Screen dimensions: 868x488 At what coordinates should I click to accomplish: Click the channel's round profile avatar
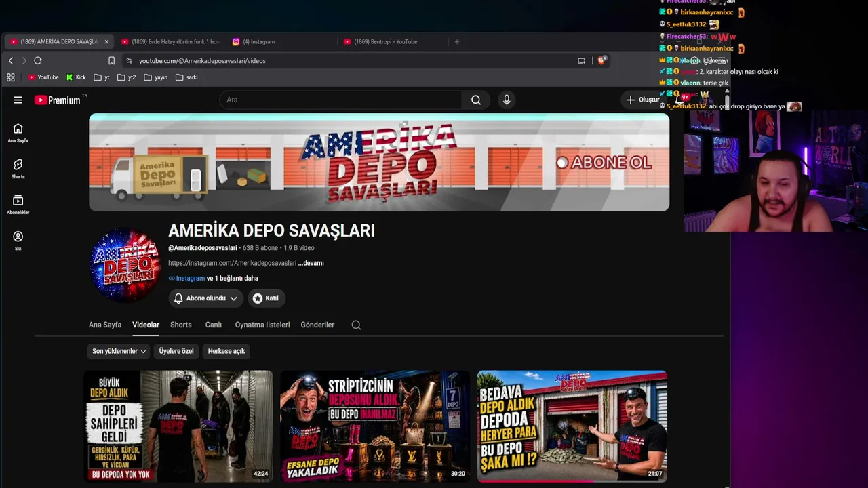(x=125, y=265)
